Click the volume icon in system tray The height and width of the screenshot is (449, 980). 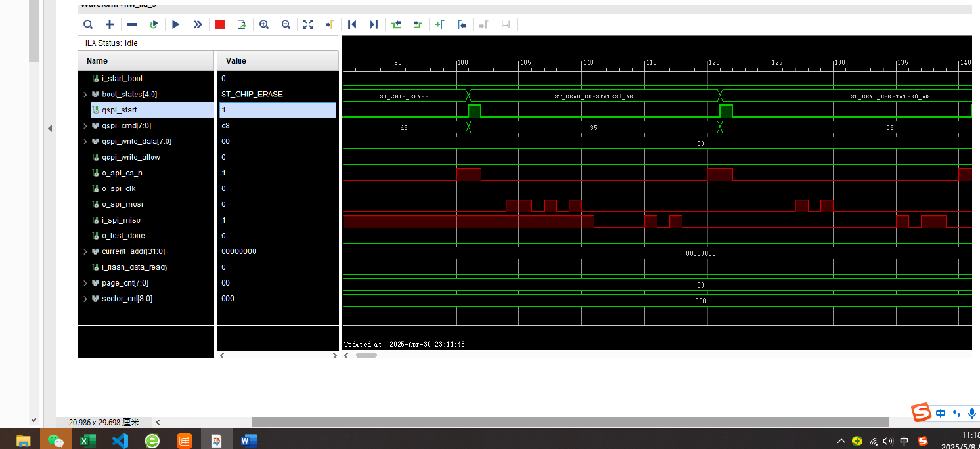click(x=888, y=441)
